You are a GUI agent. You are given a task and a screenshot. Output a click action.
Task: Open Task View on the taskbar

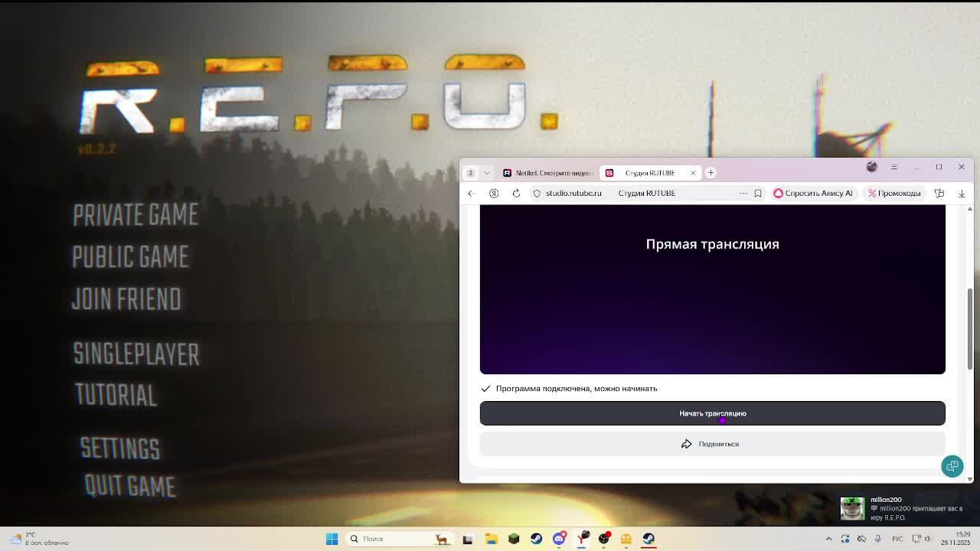pyautogui.click(x=468, y=539)
